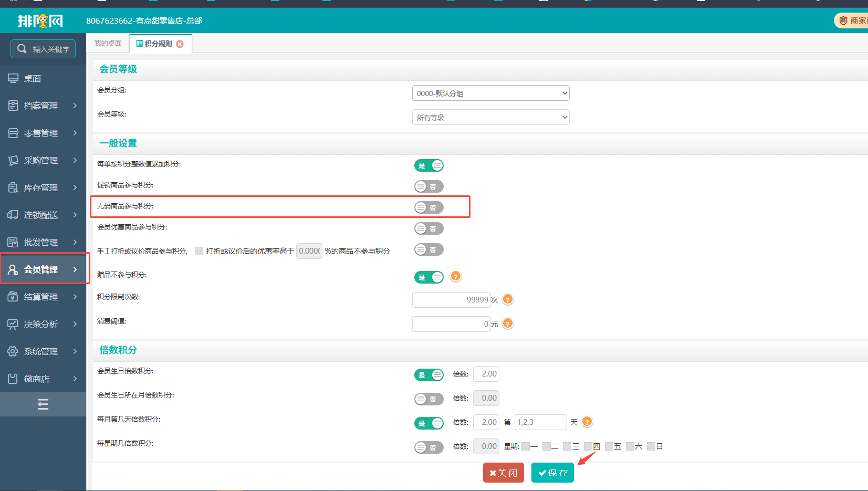
Task: Click the 会员管理 person icon
Action: [x=13, y=269]
